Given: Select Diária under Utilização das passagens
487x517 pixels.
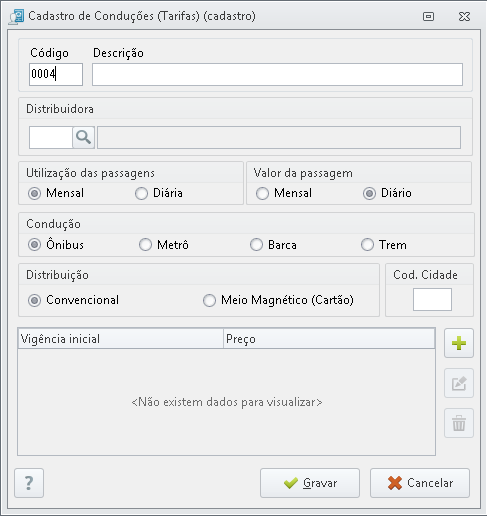Looking at the screenshot, I should (x=159, y=193).
